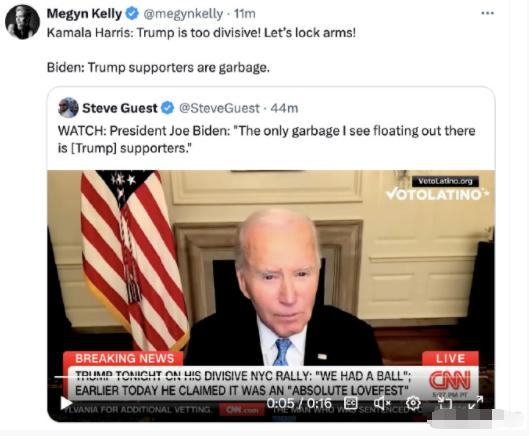Expand the video to fullscreen

[x=476, y=403]
